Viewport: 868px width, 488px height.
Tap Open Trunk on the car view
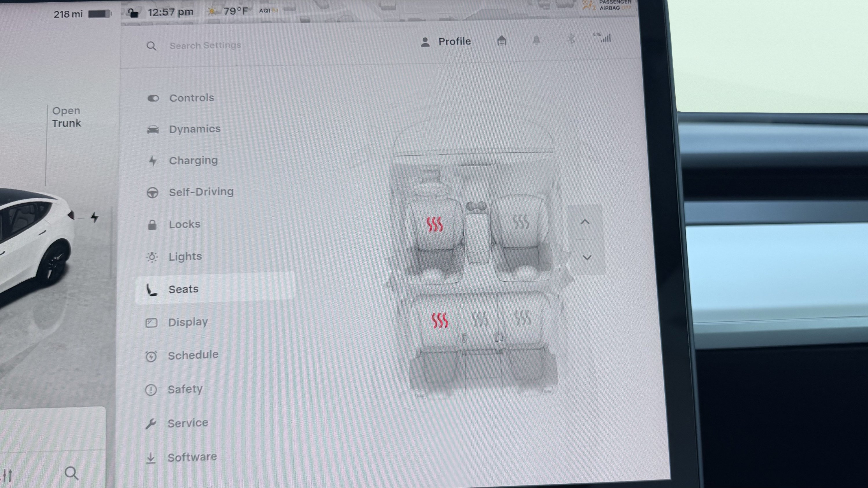click(66, 117)
